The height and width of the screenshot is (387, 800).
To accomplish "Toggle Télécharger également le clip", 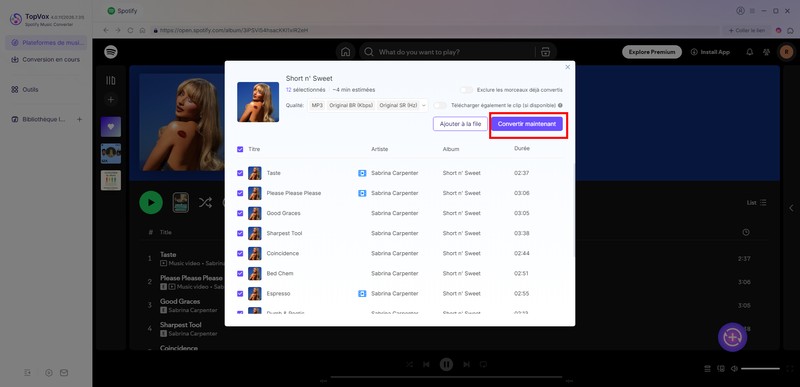I will coord(440,106).
